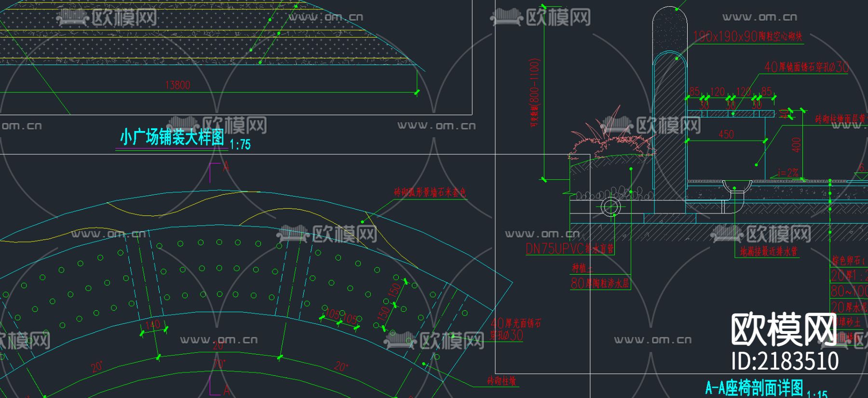
Task: Select the '1:15' scale label
Action: click(817, 394)
